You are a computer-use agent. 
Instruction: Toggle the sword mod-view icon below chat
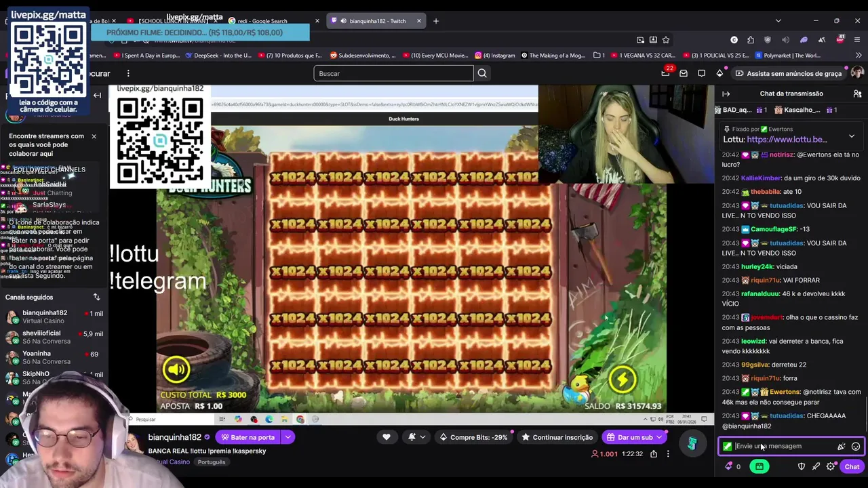(816, 466)
